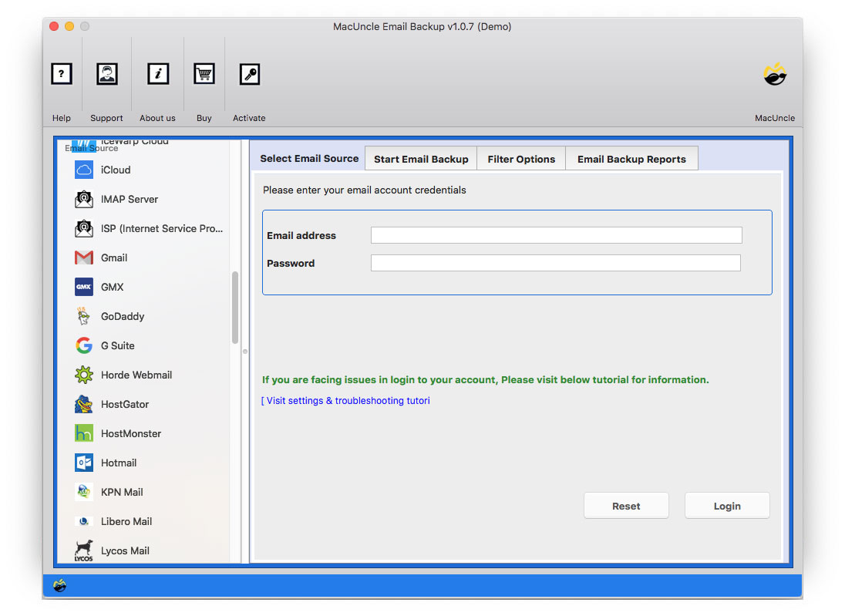This screenshot has width=845, height=616.
Task: Reset the entered credentials
Action: click(626, 506)
